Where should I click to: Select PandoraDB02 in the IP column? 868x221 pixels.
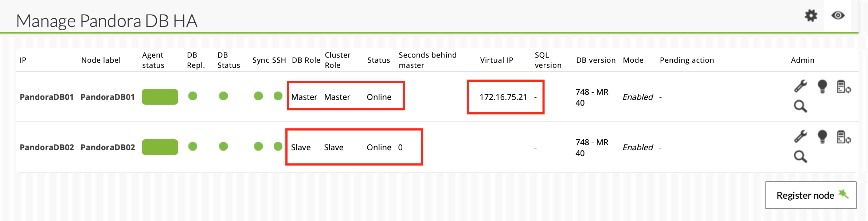[47, 147]
